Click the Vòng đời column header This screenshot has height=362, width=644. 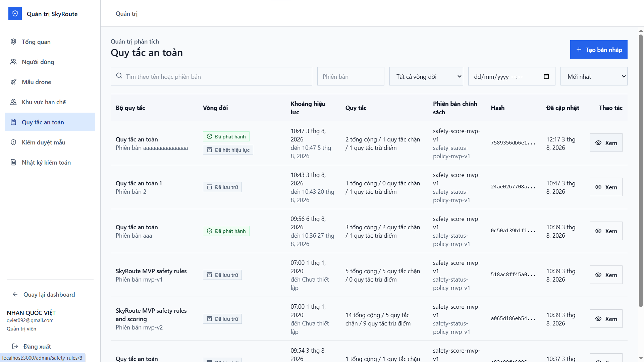coord(215,108)
